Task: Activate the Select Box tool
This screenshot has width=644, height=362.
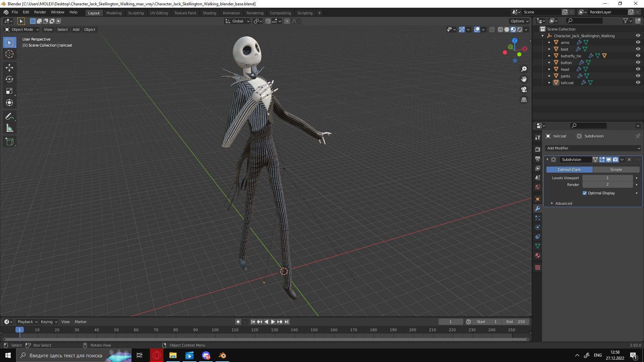Action: tap(9, 43)
